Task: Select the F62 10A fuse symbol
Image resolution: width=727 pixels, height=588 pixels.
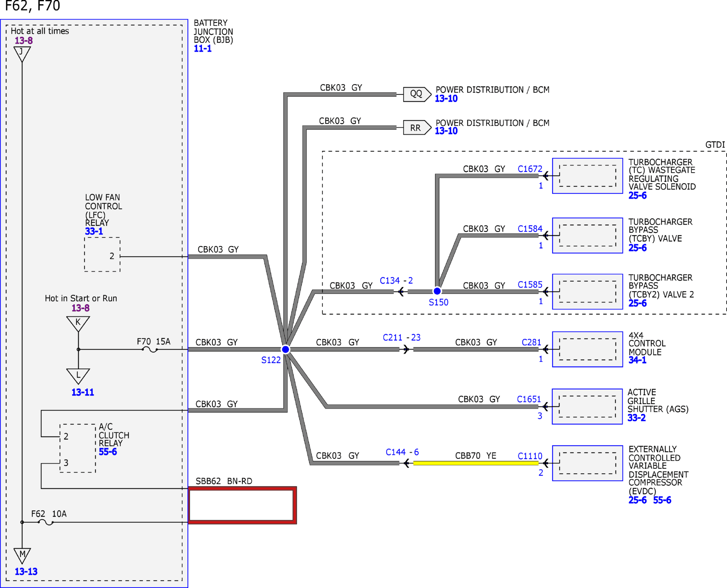Action: 46,522
